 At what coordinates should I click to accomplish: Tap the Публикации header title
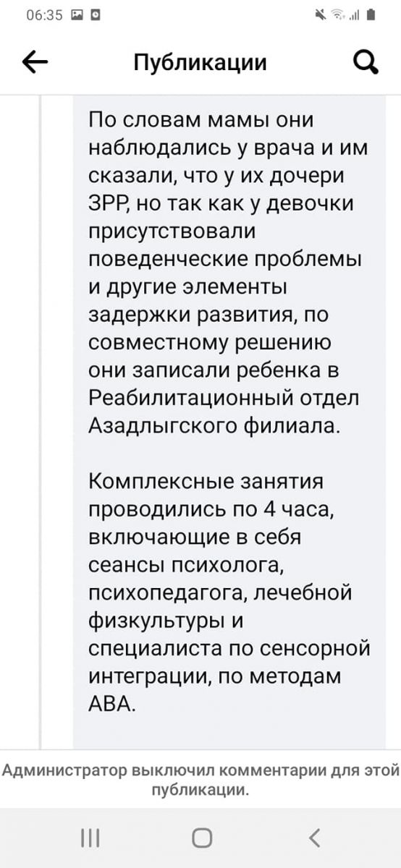tap(200, 64)
